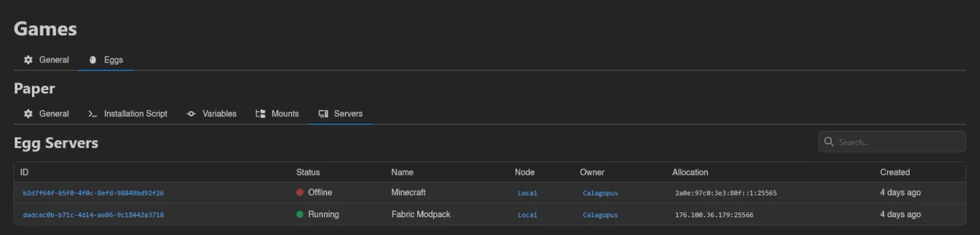Click the Servers tab icon
Image resolution: width=980 pixels, height=235 pixels.
[323, 114]
